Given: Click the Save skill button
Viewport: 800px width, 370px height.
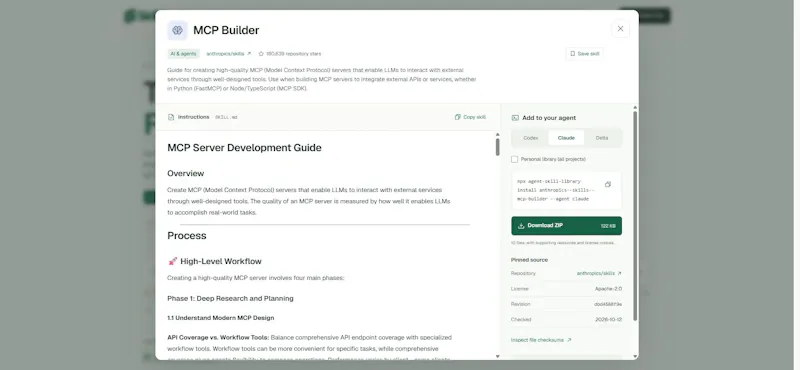Looking at the screenshot, I should tap(584, 54).
